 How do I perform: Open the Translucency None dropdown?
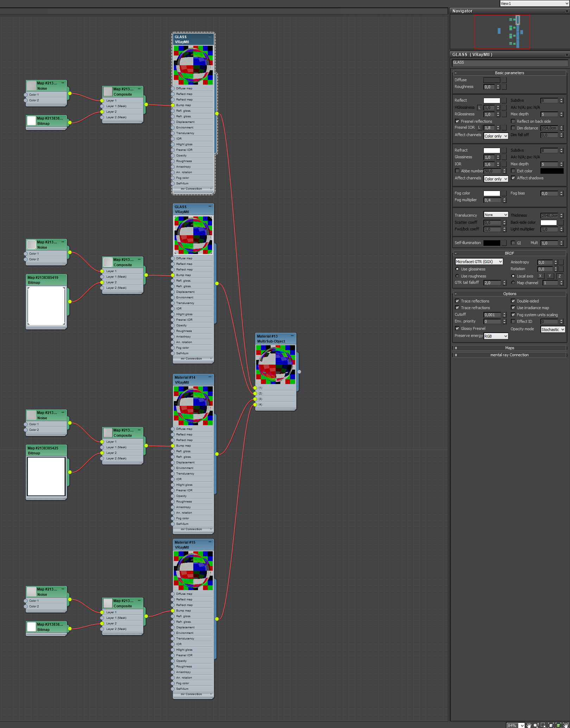click(x=496, y=215)
